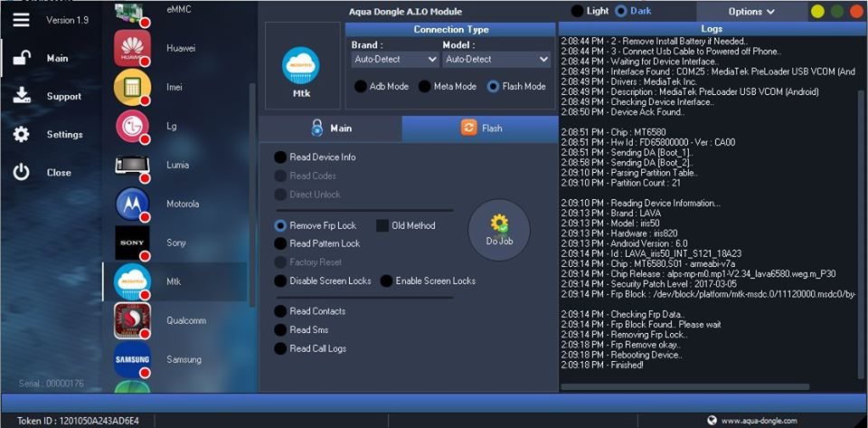Select the LG brand icon
The width and height of the screenshot is (868, 428).
coord(132,127)
